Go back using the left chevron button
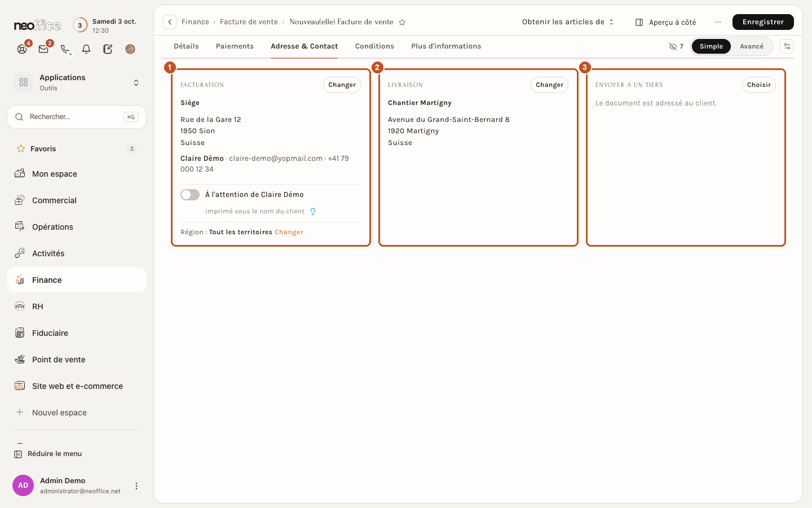The height and width of the screenshot is (508, 812). coord(170,22)
